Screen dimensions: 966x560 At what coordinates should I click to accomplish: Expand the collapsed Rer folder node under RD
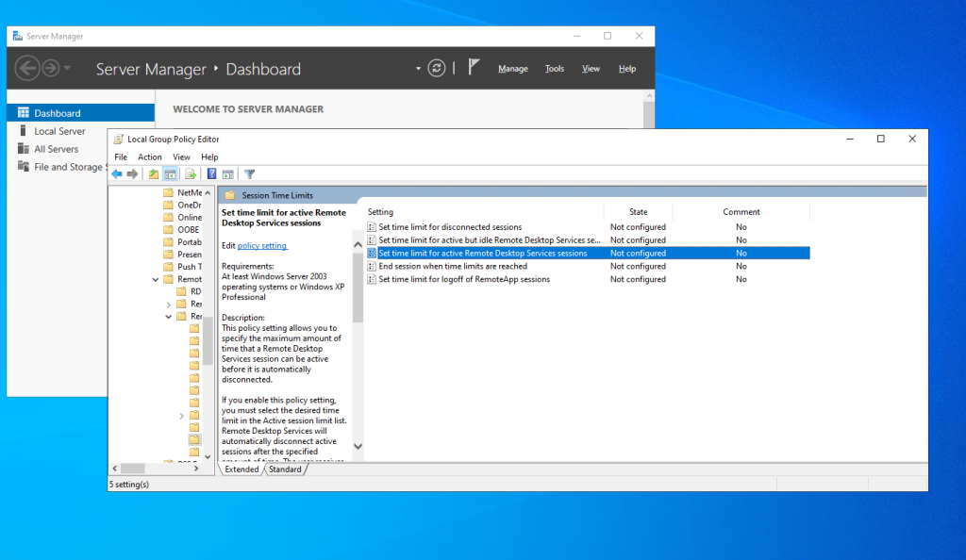(x=168, y=304)
